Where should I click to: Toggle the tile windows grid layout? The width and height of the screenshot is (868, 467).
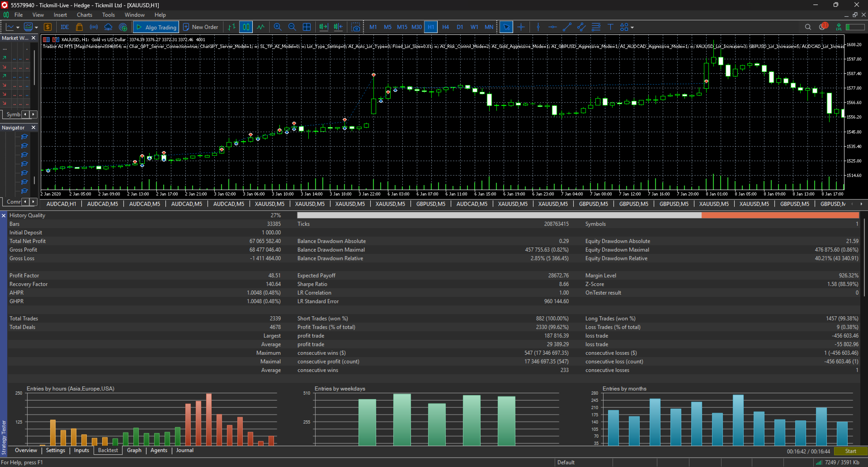pos(307,27)
